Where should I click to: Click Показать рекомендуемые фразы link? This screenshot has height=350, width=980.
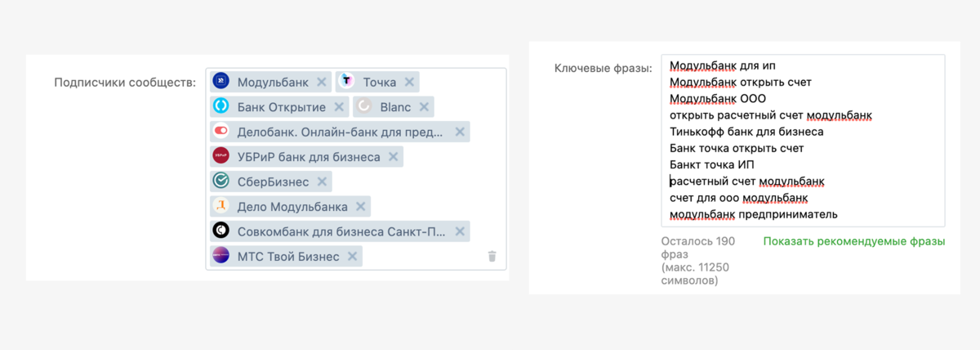[853, 241]
